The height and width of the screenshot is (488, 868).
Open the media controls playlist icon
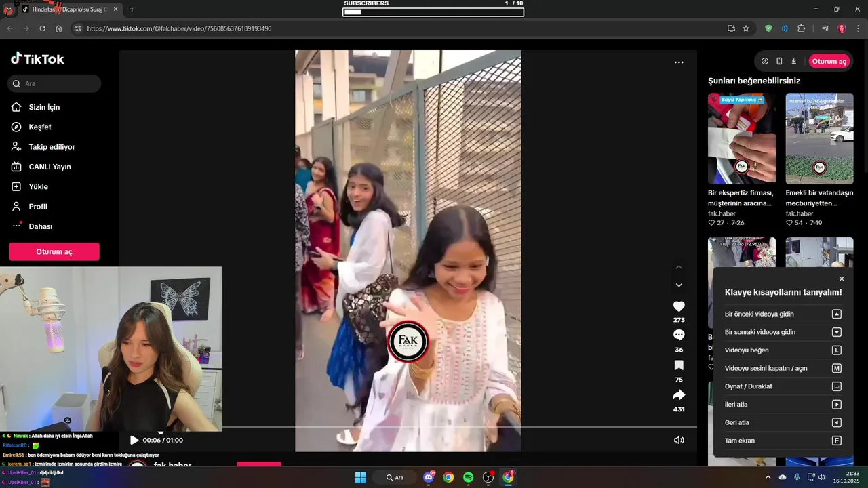825,28
